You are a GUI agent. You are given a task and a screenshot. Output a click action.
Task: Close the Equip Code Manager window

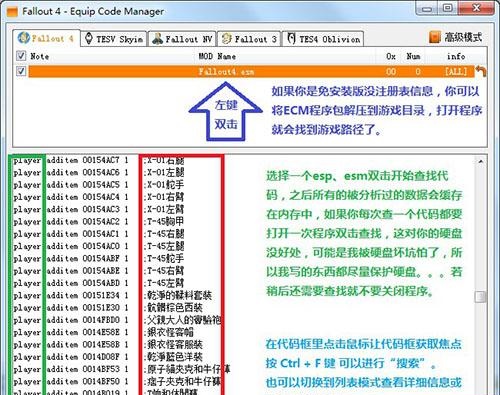[476, 8]
